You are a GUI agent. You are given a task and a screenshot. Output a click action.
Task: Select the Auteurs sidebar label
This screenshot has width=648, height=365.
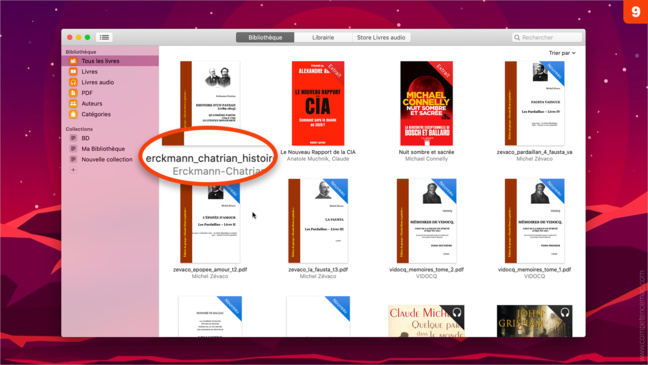(x=92, y=103)
